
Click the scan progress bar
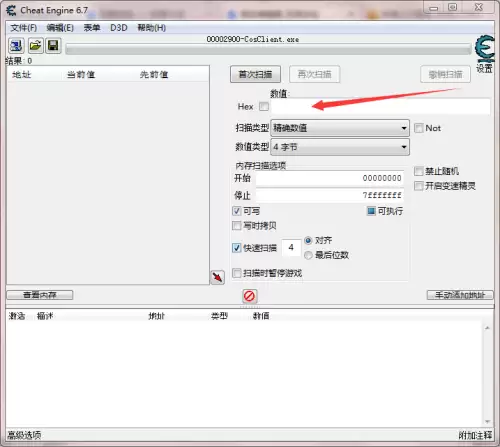pyautogui.click(x=269, y=49)
